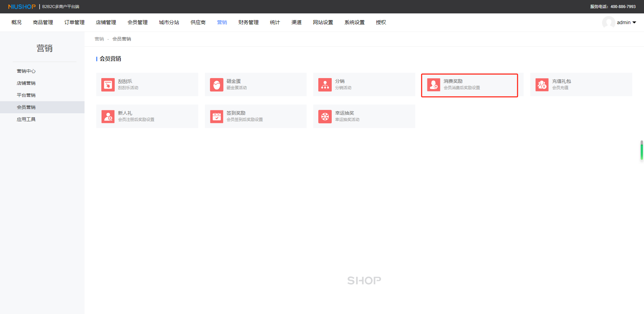Select the 营销 top navigation item

pyautogui.click(x=222, y=22)
